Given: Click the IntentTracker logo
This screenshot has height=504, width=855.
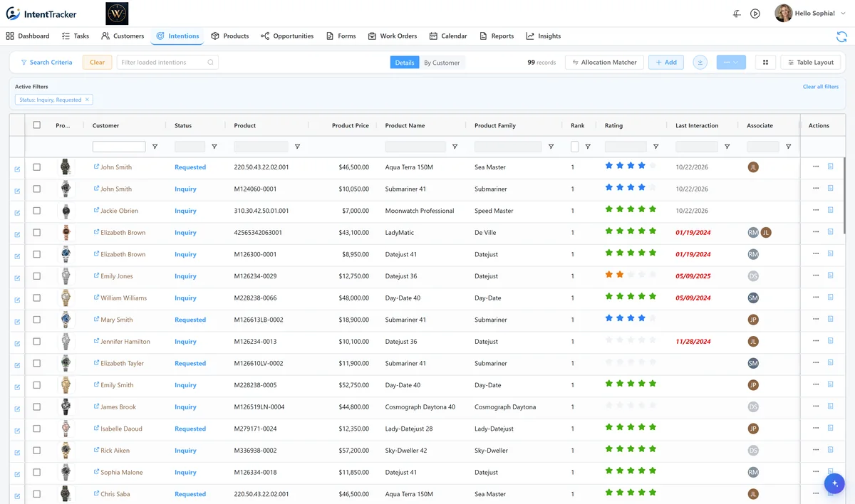Looking at the screenshot, I should pos(41,14).
